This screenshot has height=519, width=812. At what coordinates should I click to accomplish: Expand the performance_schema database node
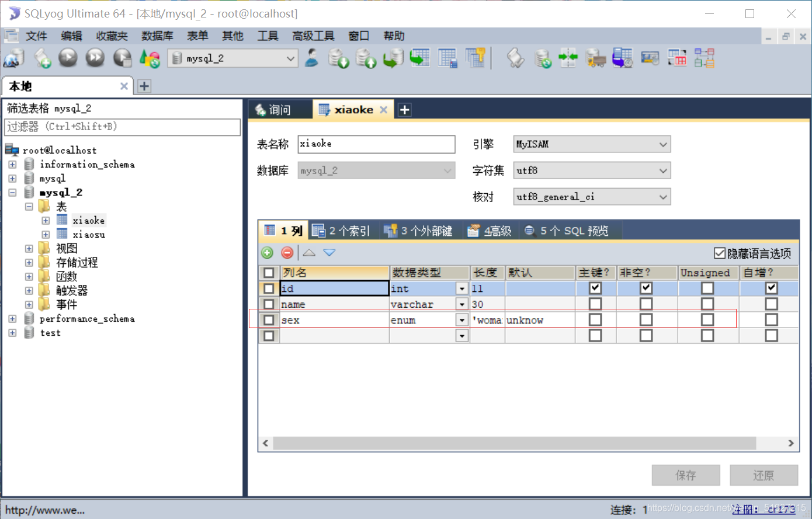12,319
